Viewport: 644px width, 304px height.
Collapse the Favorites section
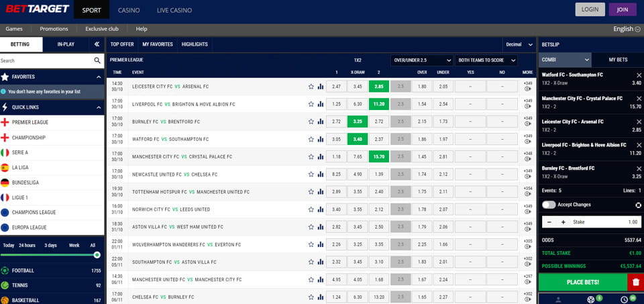99,77
